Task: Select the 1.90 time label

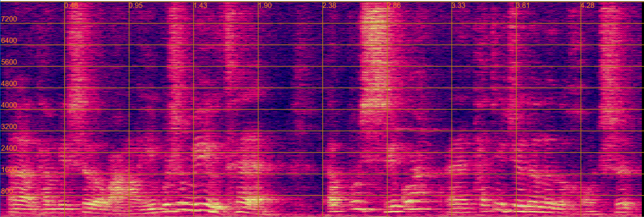Action: pyautogui.click(x=265, y=5)
